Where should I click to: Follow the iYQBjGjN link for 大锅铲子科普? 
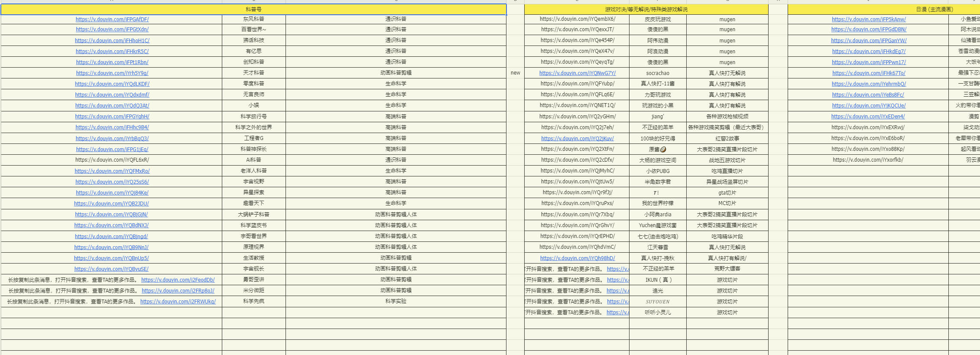point(111,214)
